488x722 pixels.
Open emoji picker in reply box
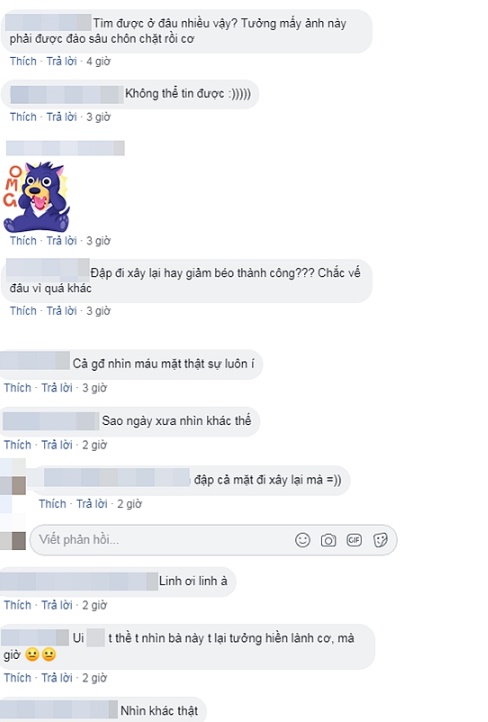tap(302, 540)
